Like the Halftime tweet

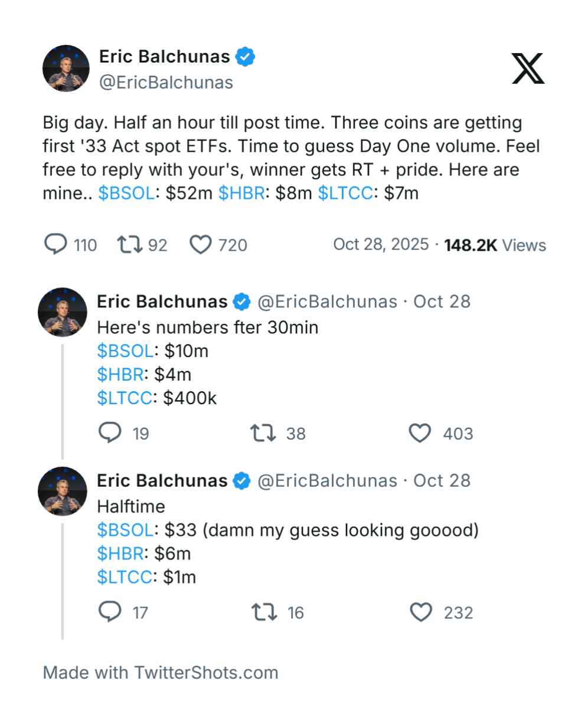point(421,613)
